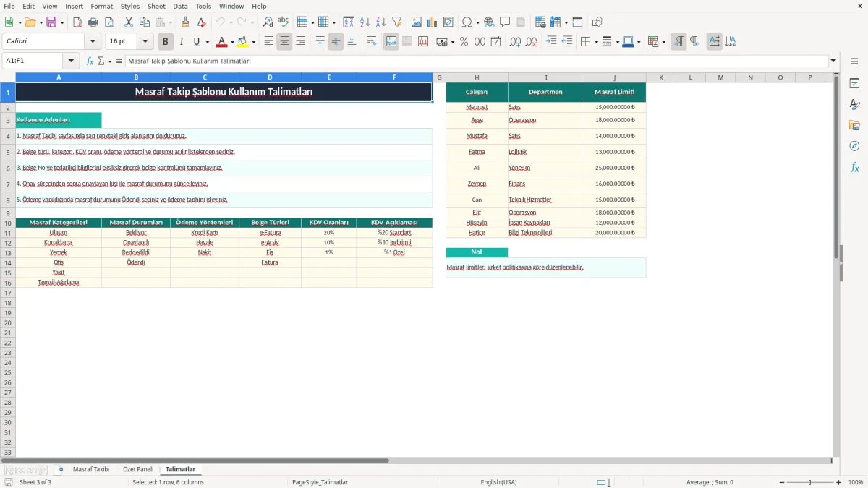Switch to Masraf Takibi sheet tab
The width and height of the screenshot is (868, 488).
pyautogui.click(x=91, y=470)
